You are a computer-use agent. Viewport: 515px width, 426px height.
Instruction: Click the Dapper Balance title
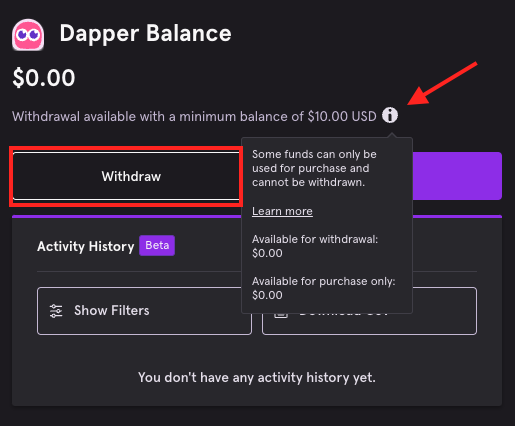(x=145, y=34)
